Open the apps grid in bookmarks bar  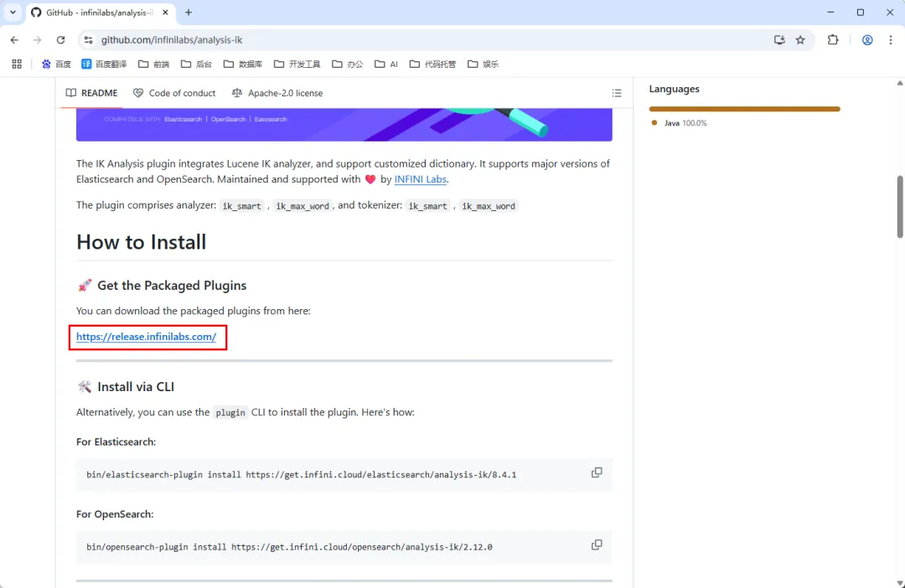tap(17, 64)
